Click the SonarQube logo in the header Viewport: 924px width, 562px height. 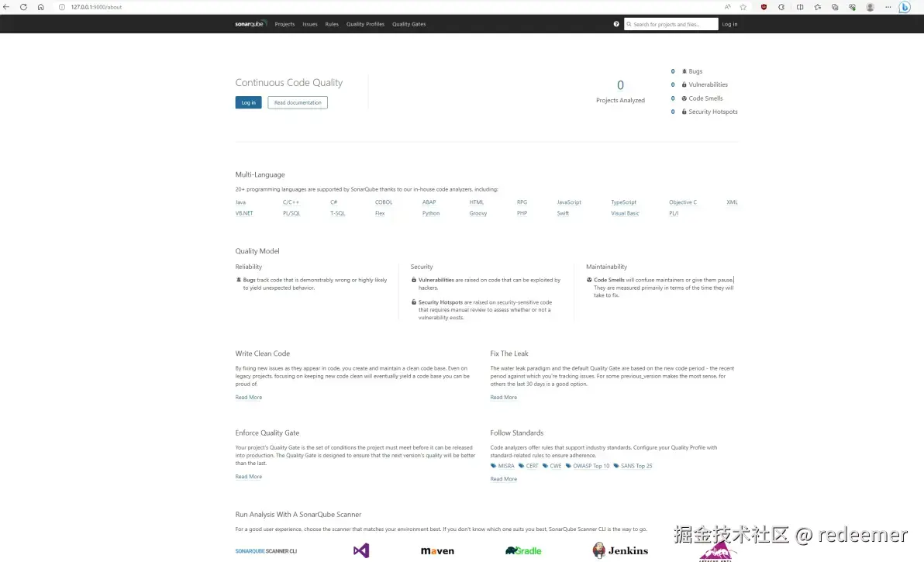pyautogui.click(x=250, y=24)
